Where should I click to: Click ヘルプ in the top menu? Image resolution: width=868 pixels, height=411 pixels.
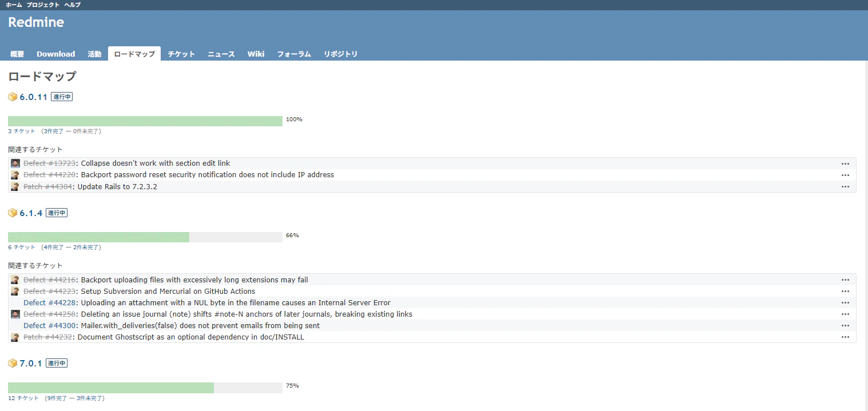(x=72, y=5)
